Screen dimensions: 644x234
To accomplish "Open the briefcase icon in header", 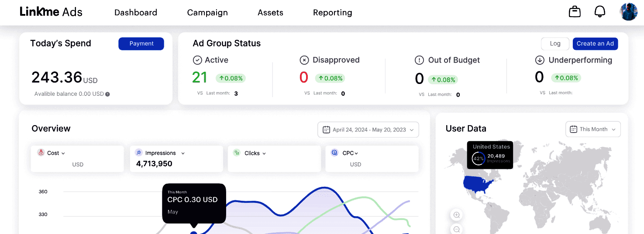I will coord(575,12).
